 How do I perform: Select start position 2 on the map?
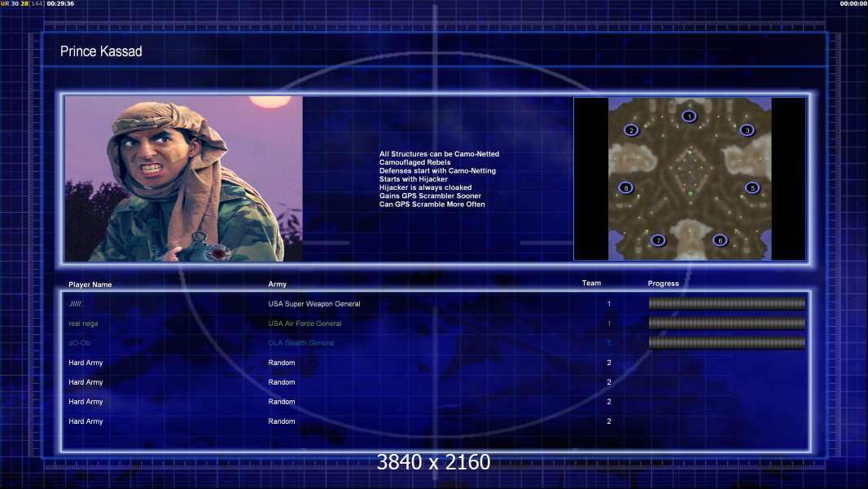pos(631,130)
